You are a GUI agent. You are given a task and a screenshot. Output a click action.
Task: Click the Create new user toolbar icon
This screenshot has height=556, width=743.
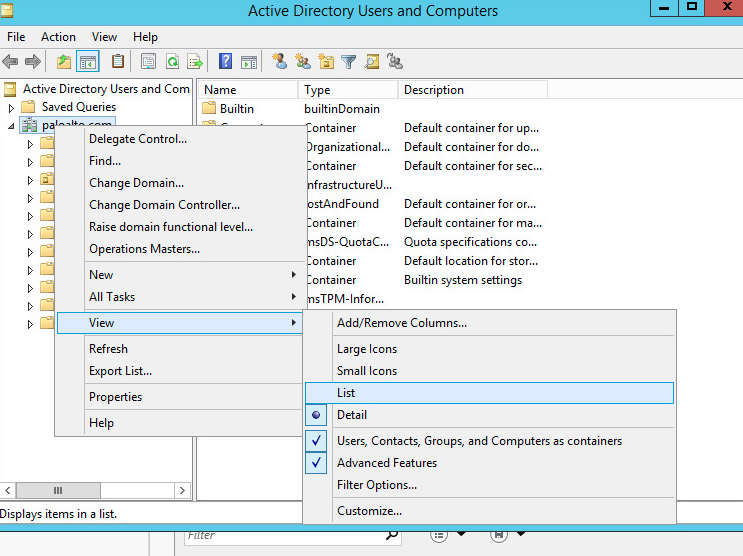pyautogui.click(x=280, y=62)
